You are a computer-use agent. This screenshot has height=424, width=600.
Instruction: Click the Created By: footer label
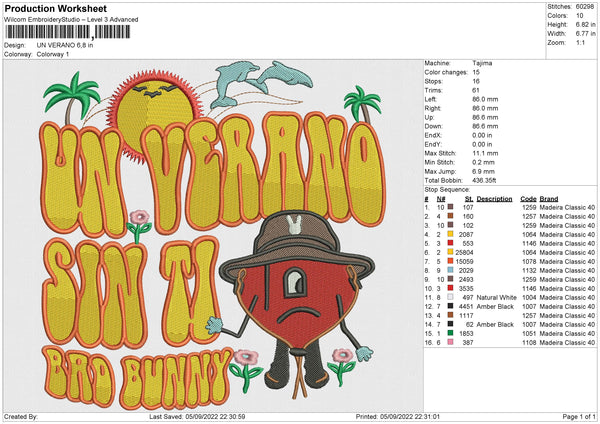click(x=21, y=416)
